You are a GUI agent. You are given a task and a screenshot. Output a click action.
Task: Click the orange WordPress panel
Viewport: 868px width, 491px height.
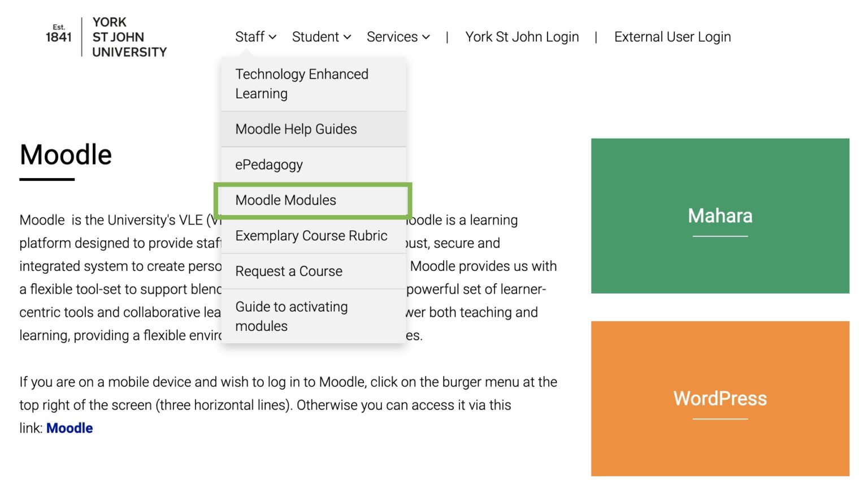[719, 399]
